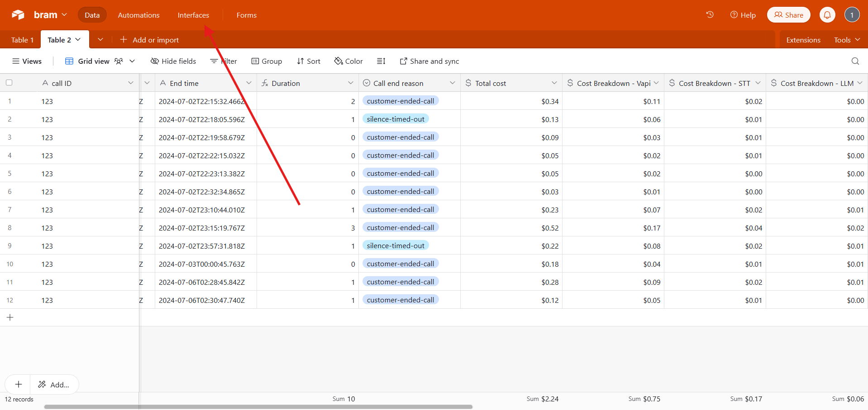Open the Tools dropdown menu
Screen dimensions: 868x410
point(847,40)
